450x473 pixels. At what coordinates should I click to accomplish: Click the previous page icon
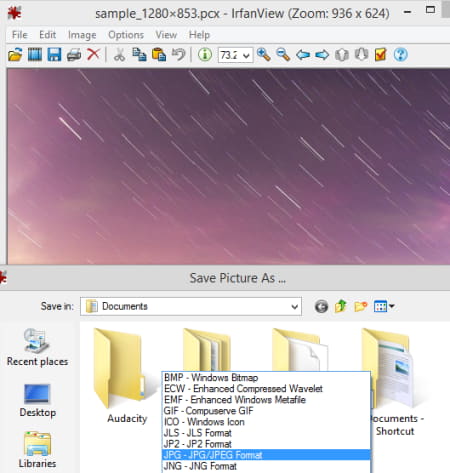pyautogui.click(x=342, y=54)
